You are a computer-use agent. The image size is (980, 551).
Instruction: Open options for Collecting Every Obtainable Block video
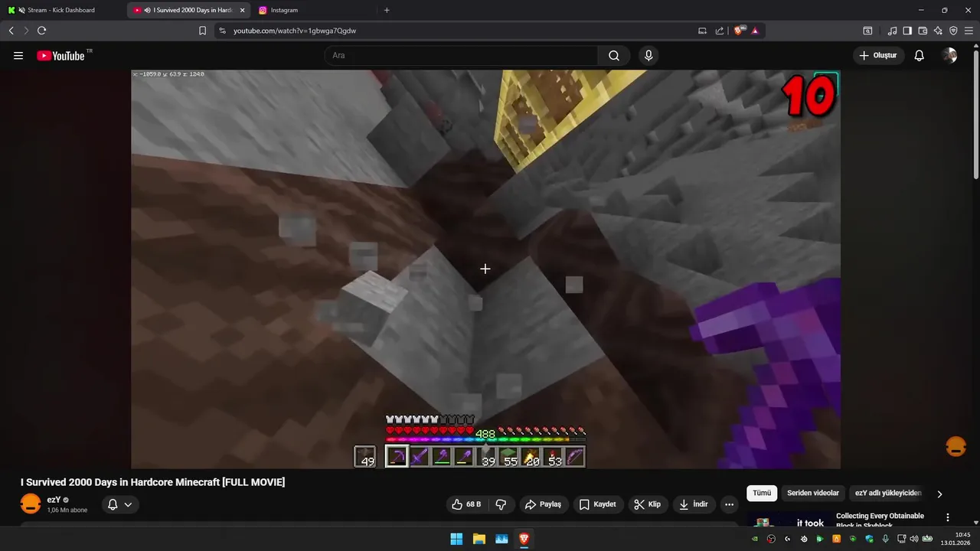pos(948,517)
